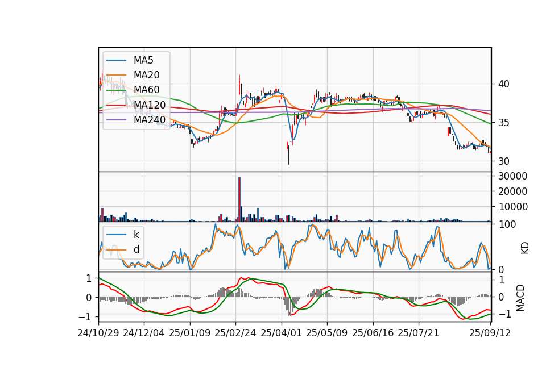The height and width of the screenshot is (392, 546).
Task: Click the volume axis label 30000
Action: [513, 176]
